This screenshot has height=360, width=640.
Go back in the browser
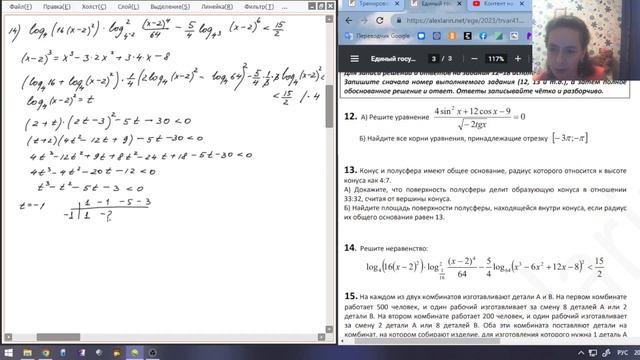pyautogui.click(x=349, y=20)
